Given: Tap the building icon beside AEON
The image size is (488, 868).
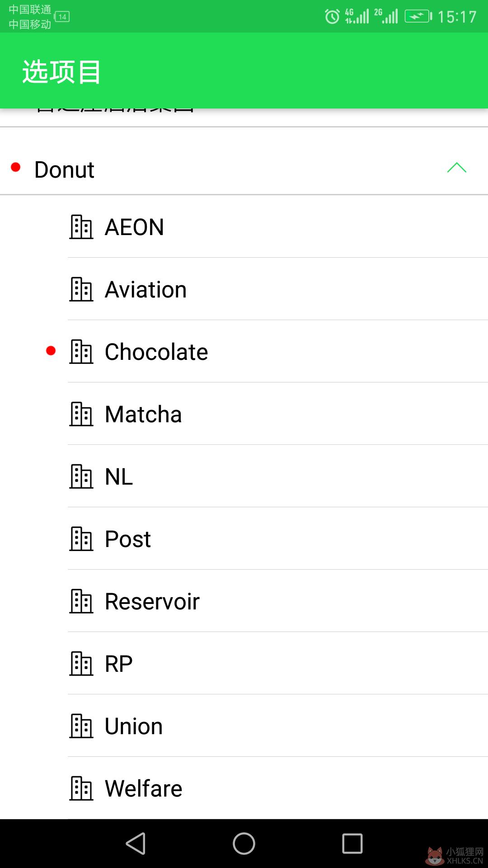Looking at the screenshot, I should (x=81, y=227).
